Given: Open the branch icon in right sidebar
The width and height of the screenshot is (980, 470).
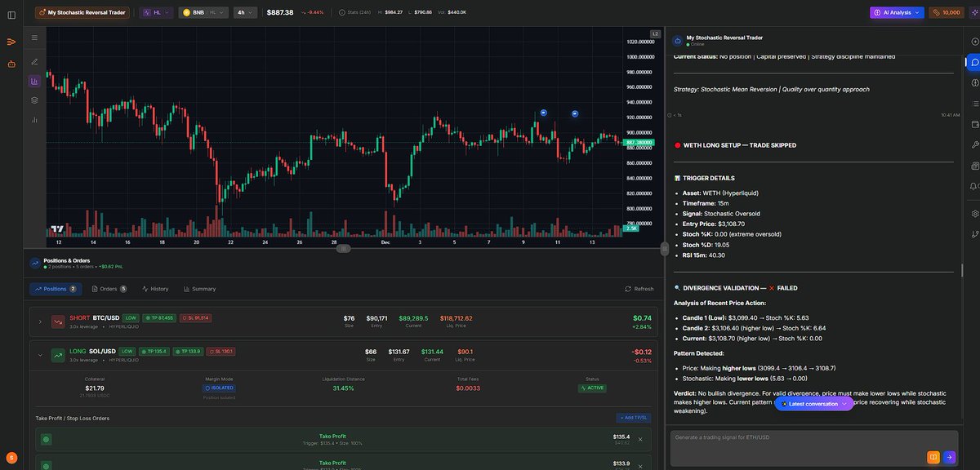Looking at the screenshot, I should pos(974,234).
